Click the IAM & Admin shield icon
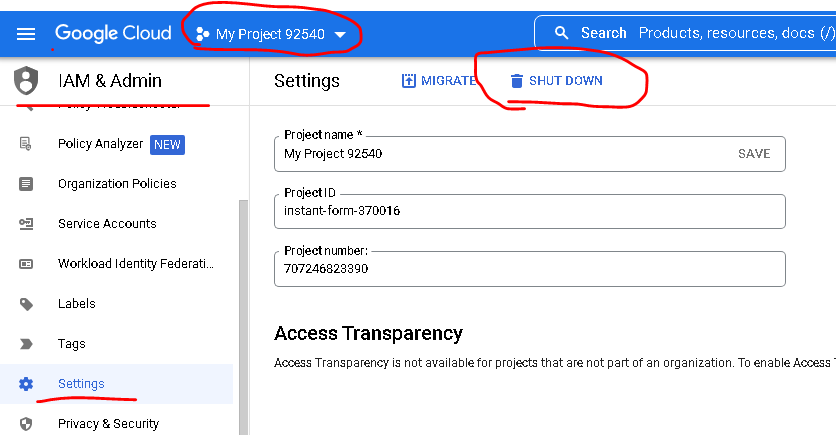836x435 pixels. coord(26,81)
